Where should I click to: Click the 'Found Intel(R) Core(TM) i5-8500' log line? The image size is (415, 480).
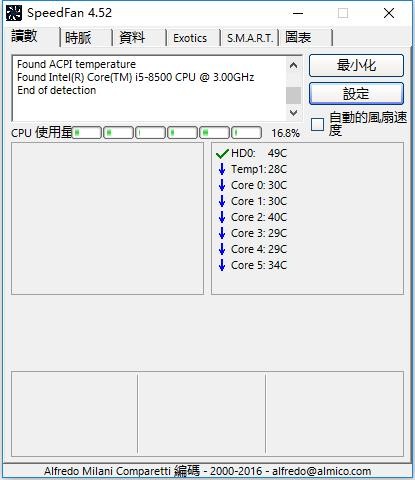coord(135,77)
